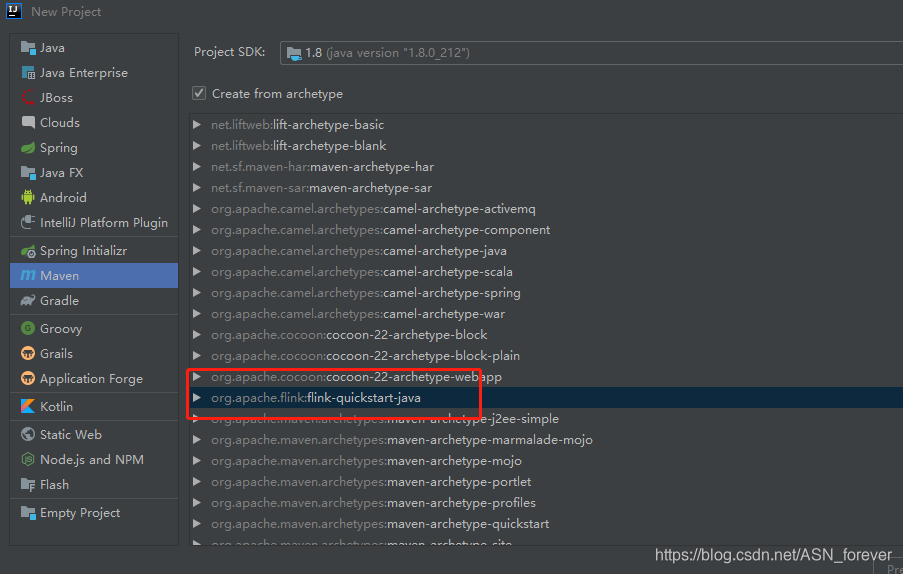Click the Kotlin logo icon

pos(28,406)
